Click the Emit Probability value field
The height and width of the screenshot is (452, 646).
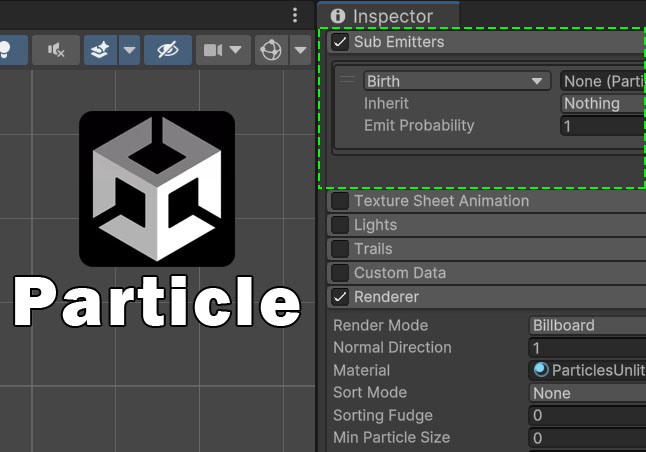click(x=602, y=126)
